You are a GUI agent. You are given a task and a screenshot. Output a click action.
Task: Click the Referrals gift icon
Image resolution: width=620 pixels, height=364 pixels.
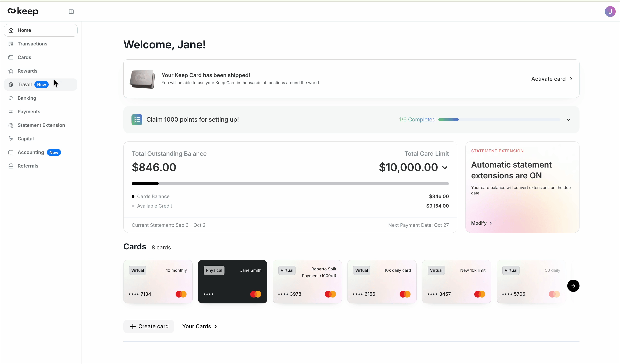click(x=11, y=166)
